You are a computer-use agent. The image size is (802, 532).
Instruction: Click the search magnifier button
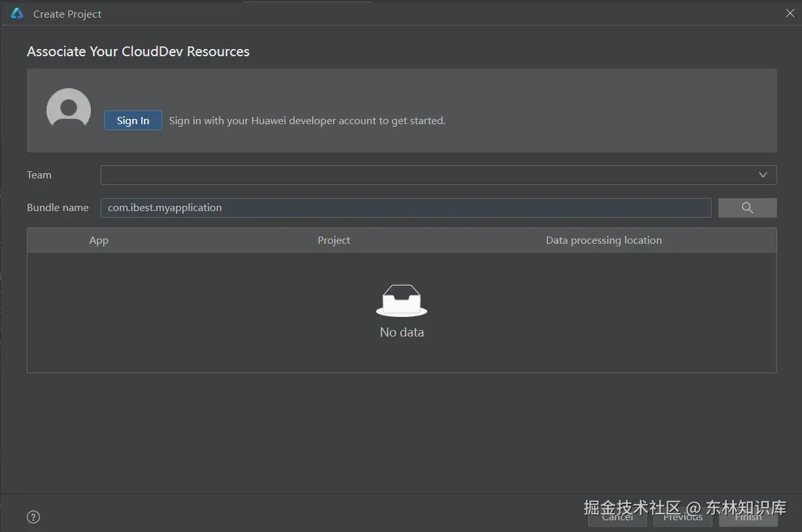pos(747,208)
